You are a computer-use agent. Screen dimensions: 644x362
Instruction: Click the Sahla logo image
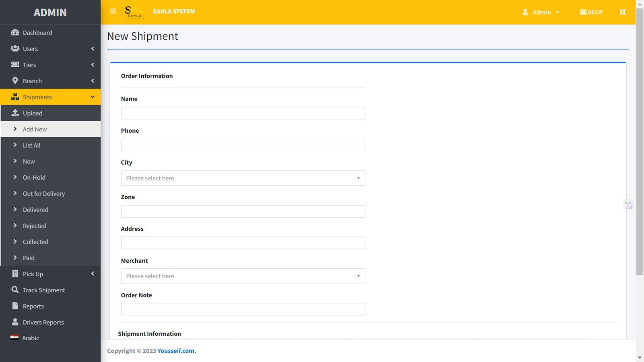pyautogui.click(x=134, y=12)
